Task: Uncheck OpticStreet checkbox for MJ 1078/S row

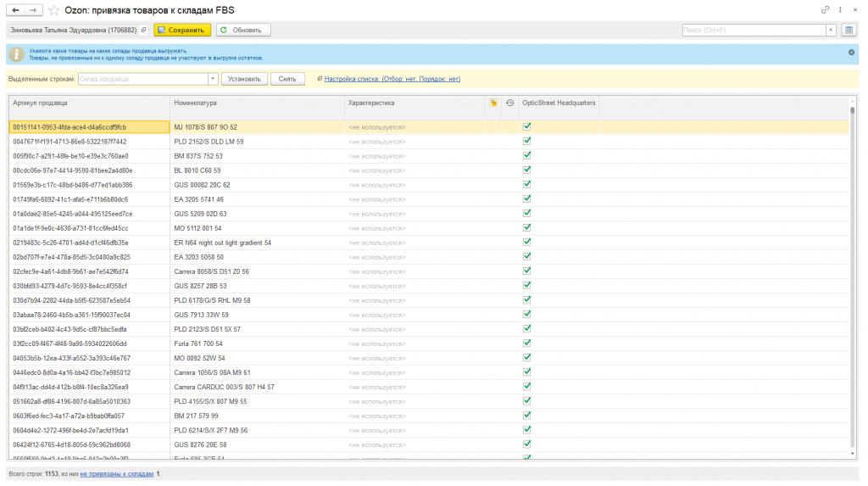Action: click(x=527, y=126)
